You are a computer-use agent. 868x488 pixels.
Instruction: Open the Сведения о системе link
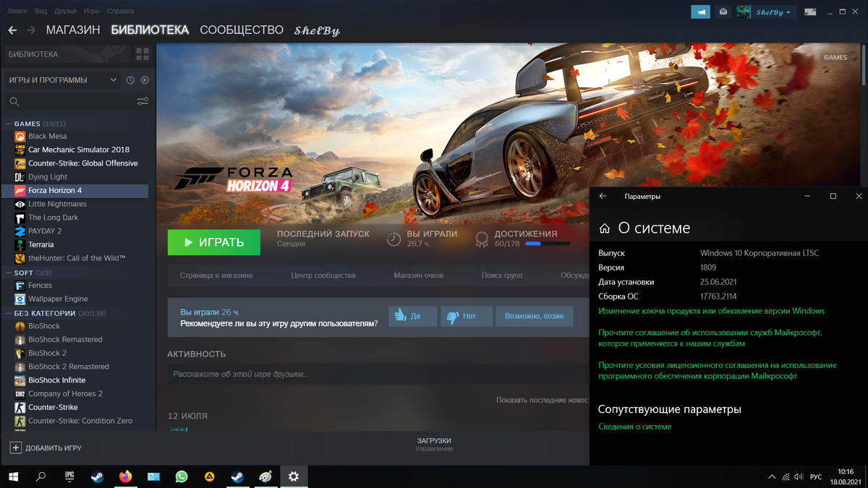635,427
